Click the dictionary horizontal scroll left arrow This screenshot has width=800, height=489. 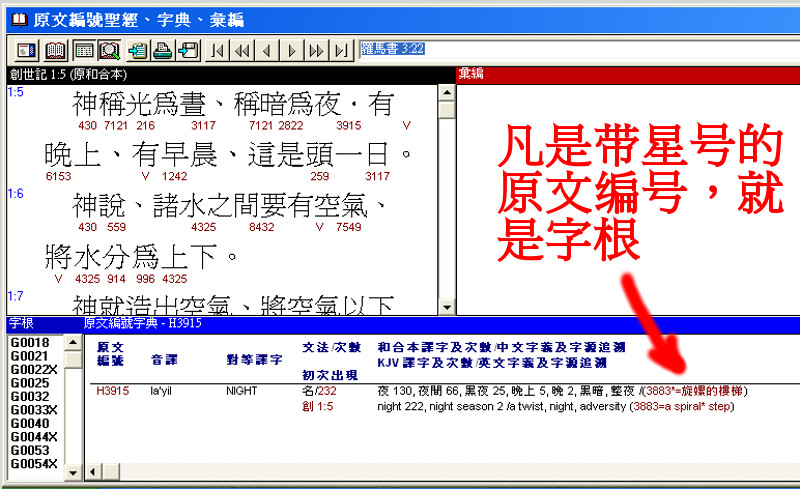[x=92, y=471]
